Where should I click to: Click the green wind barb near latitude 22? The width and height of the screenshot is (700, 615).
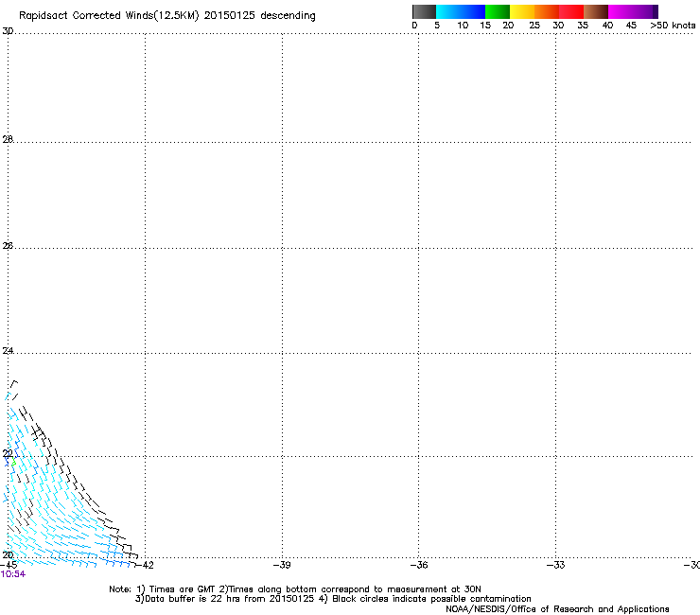coord(14,463)
